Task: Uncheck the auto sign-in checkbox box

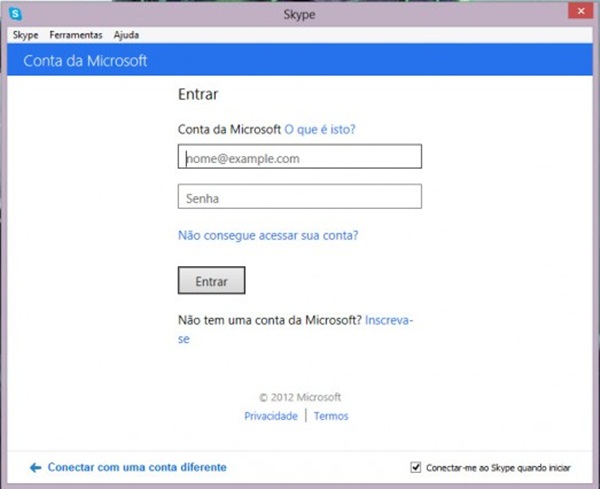Action: pos(416,467)
